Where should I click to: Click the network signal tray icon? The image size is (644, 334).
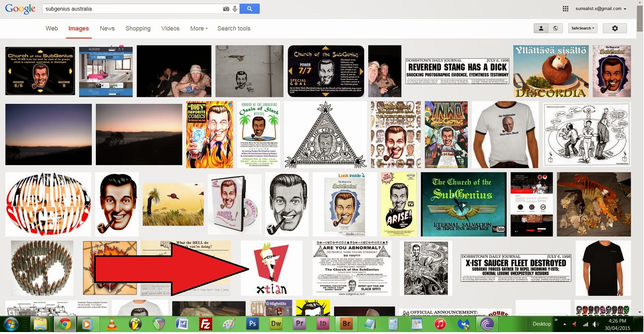(x=586, y=324)
